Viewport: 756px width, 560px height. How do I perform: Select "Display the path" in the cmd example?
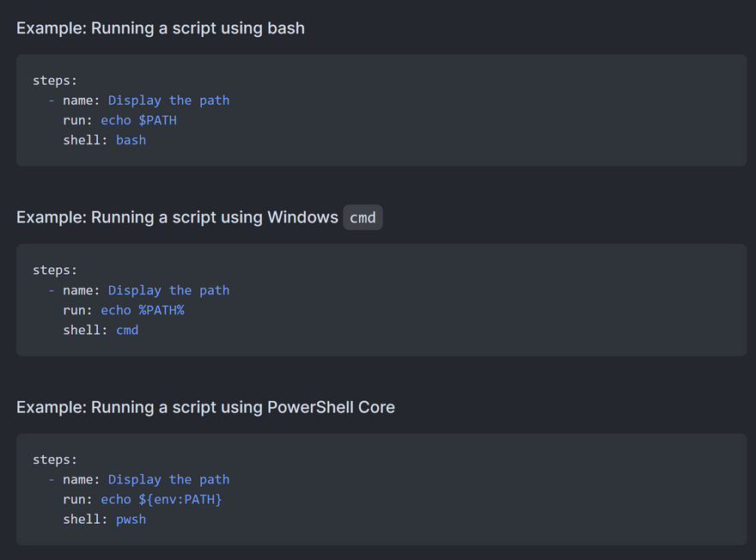(168, 290)
